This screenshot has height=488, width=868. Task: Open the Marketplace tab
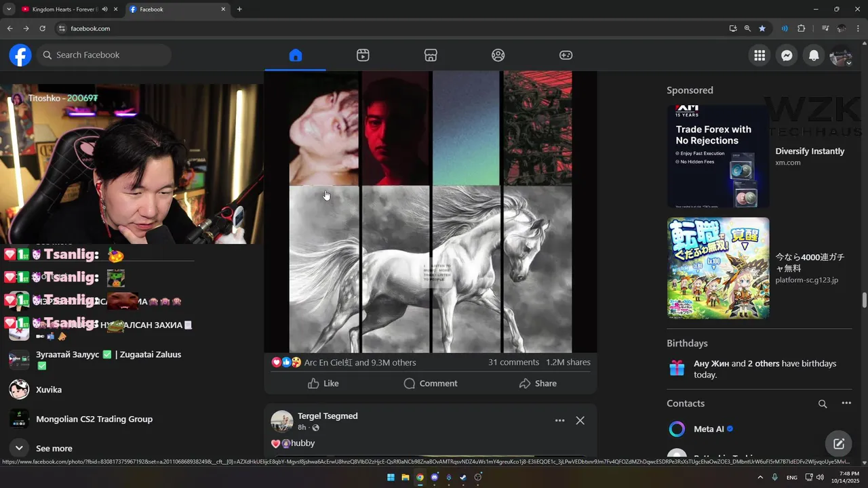pyautogui.click(x=431, y=55)
